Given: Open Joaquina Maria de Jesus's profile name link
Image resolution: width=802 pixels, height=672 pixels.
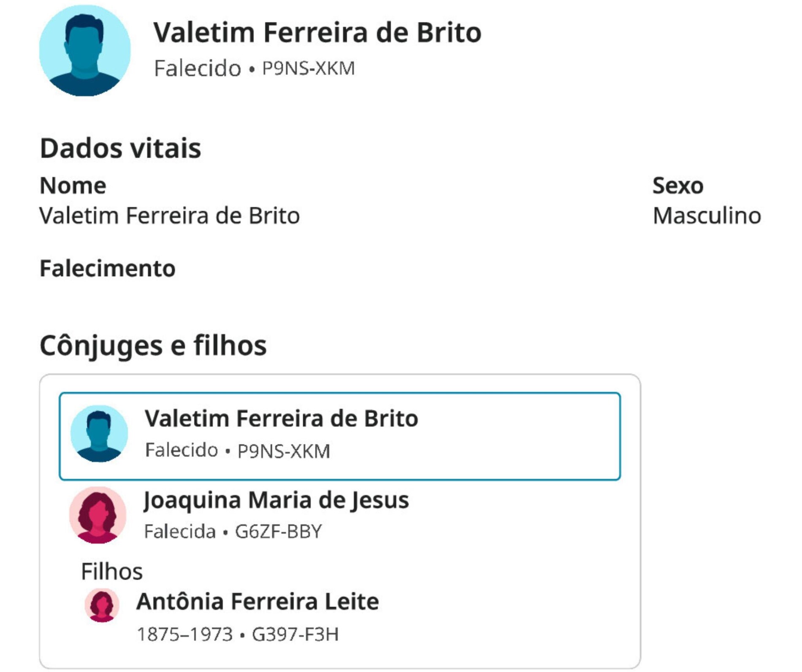Looking at the screenshot, I should 276,500.
